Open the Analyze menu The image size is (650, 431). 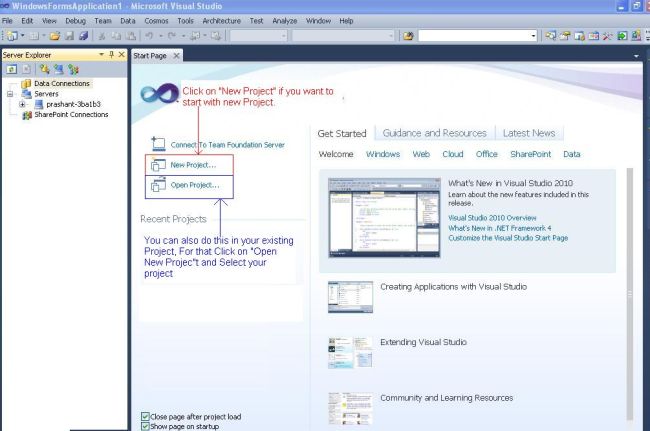(285, 21)
